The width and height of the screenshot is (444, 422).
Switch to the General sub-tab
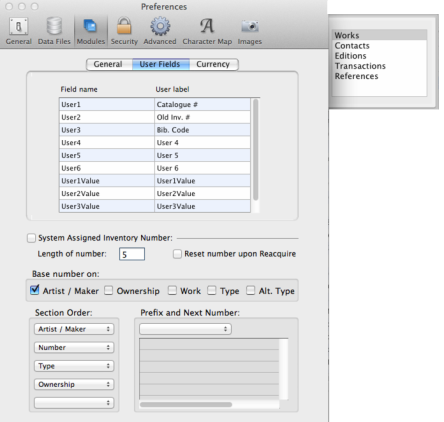coord(109,64)
